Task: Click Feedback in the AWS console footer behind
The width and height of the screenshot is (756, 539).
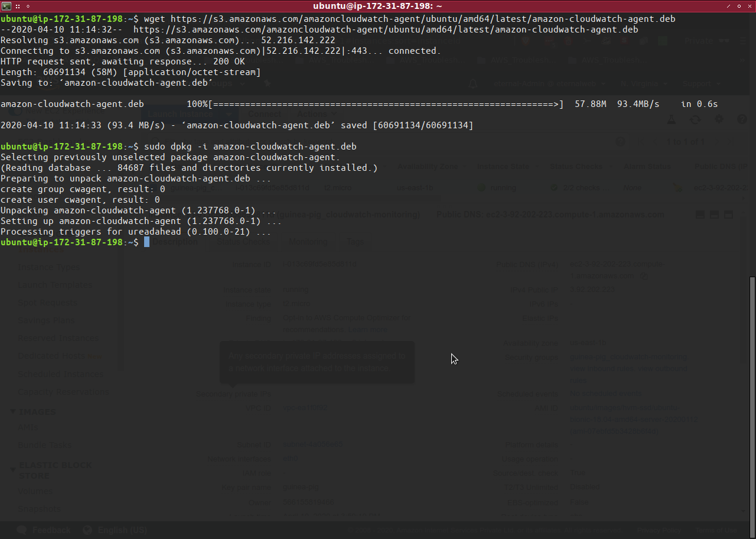Action: tap(44, 530)
